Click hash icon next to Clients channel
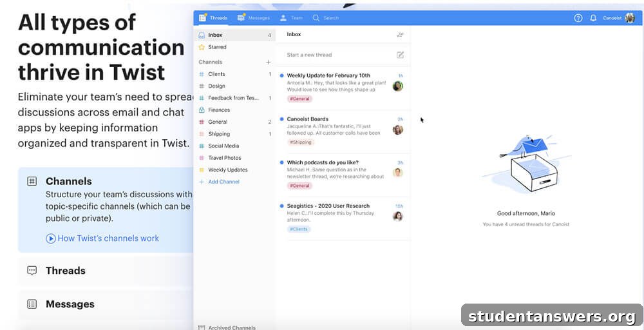Screen dimensions: 644x330 point(201,74)
